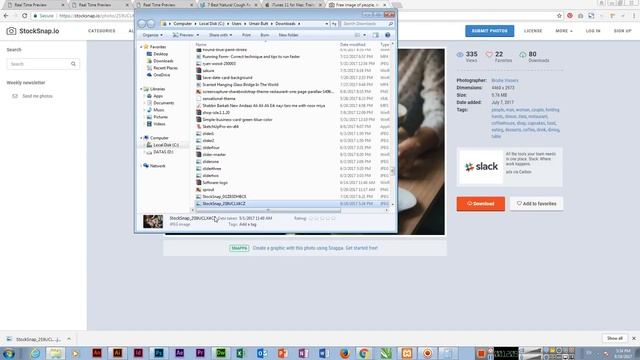Screen dimensions: 640x360
Task: Click the vertical file list scrollbar thumb
Action: point(393,171)
